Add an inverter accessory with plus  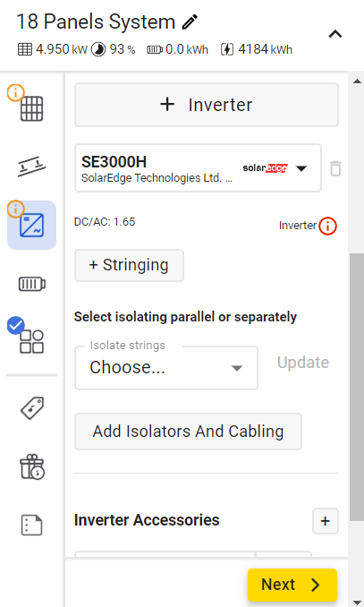(326, 521)
